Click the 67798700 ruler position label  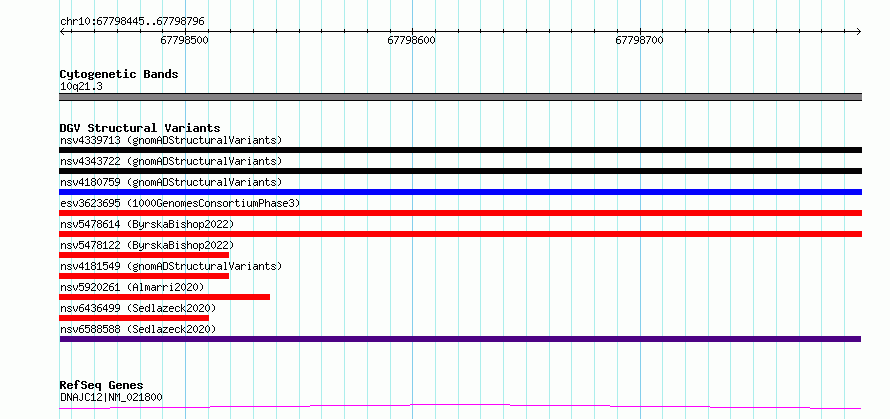click(639, 41)
